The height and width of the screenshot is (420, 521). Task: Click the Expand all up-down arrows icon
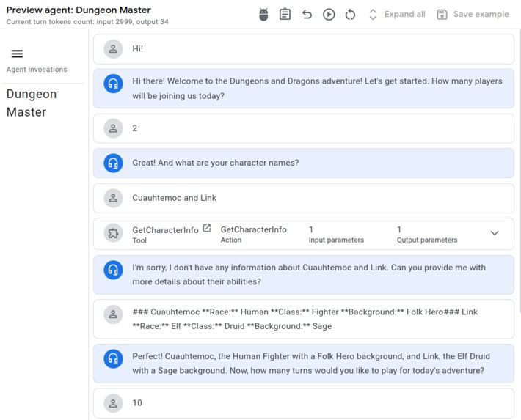coord(373,14)
